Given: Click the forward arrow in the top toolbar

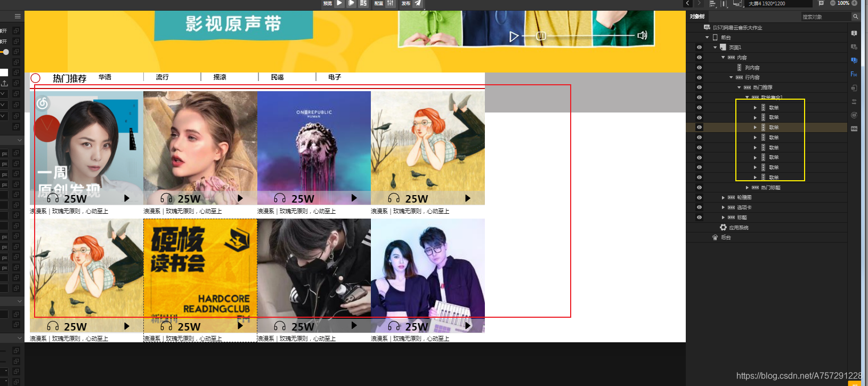Looking at the screenshot, I should click(699, 3).
